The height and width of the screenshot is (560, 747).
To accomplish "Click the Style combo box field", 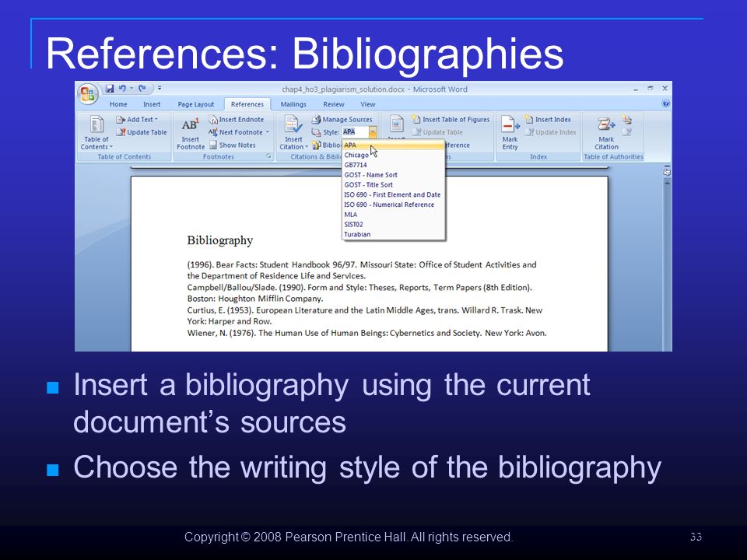I will [x=356, y=132].
